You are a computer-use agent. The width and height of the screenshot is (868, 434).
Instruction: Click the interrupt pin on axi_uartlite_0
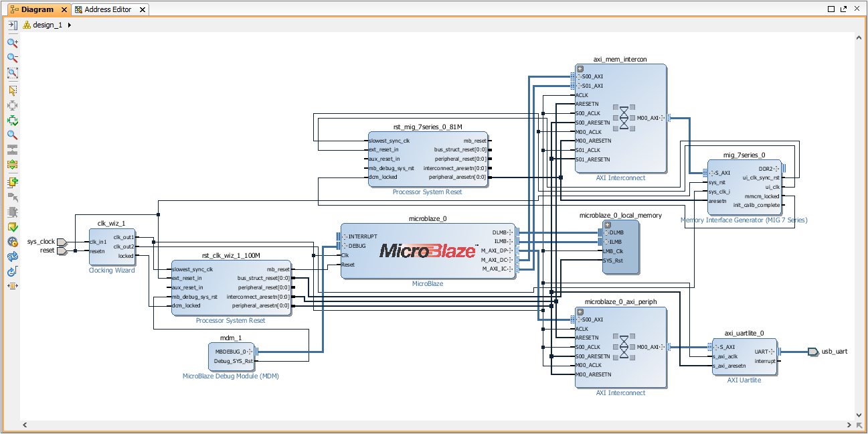[x=765, y=361]
